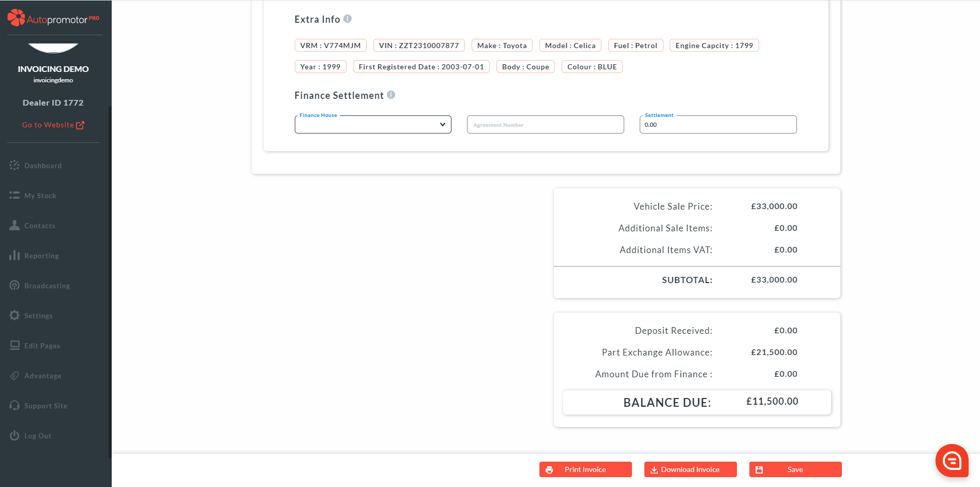This screenshot has width=980, height=487.
Task: Click the Extra Info help icon
Action: click(348, 19)
